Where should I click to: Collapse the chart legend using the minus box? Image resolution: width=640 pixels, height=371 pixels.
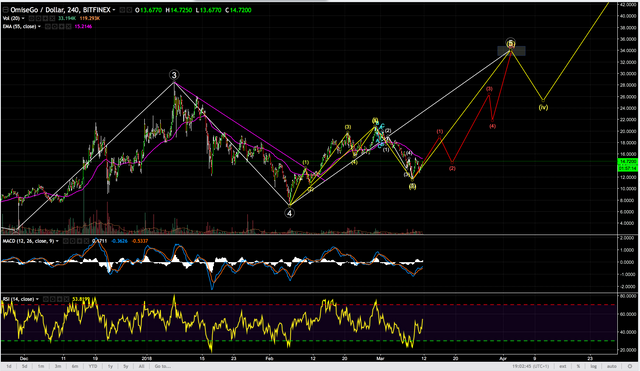(x=5, y=10)
